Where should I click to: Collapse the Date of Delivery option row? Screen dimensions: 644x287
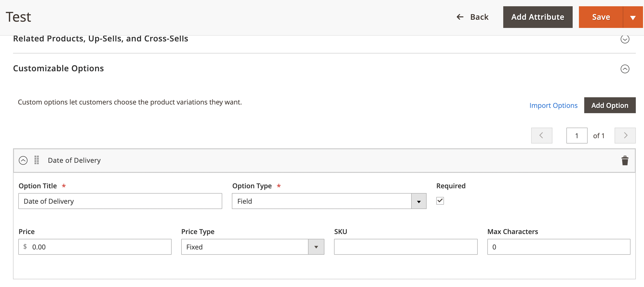pos(23,160)
